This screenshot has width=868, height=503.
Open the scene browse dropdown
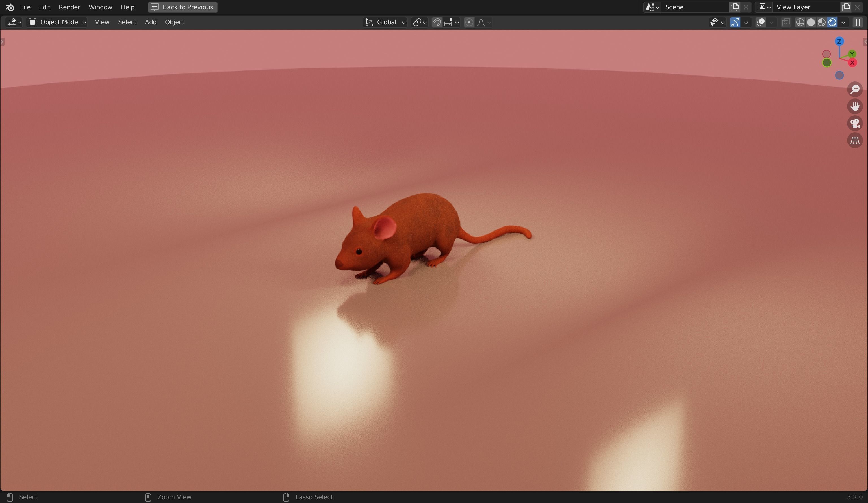652,7
